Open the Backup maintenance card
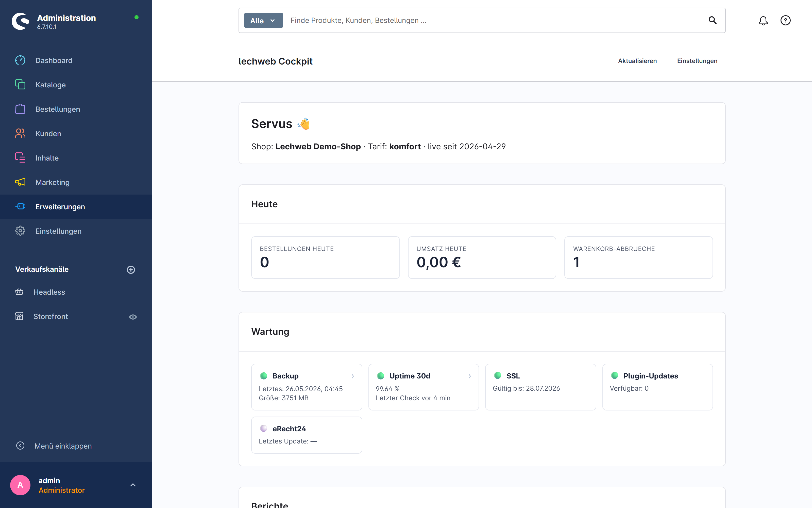Viewport: 812px width, 508px height. (307, 387)
